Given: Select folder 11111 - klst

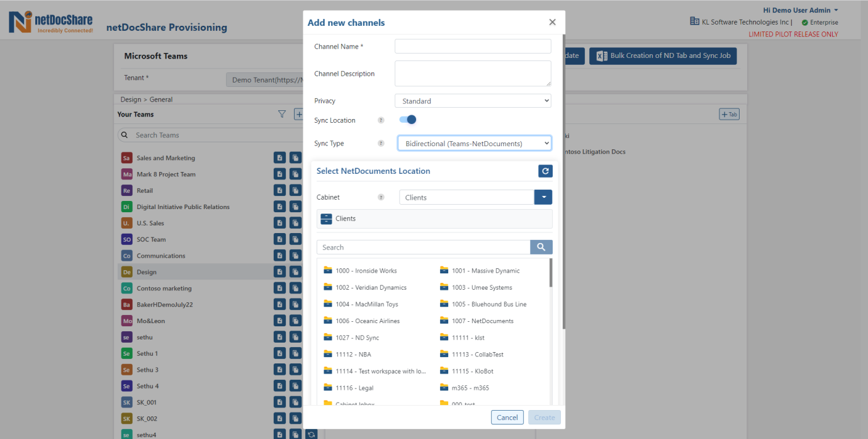Looking at the screenshot, I should coord(468,338).
